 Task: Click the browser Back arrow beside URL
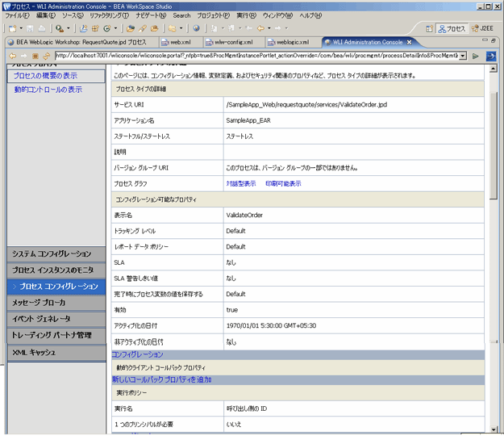click(13, 56)
